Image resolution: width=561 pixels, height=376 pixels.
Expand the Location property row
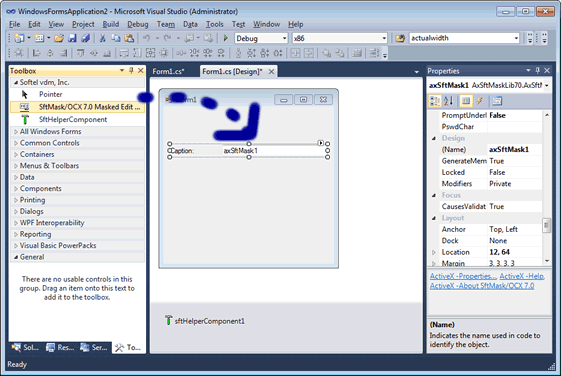(x=434, y=252)
